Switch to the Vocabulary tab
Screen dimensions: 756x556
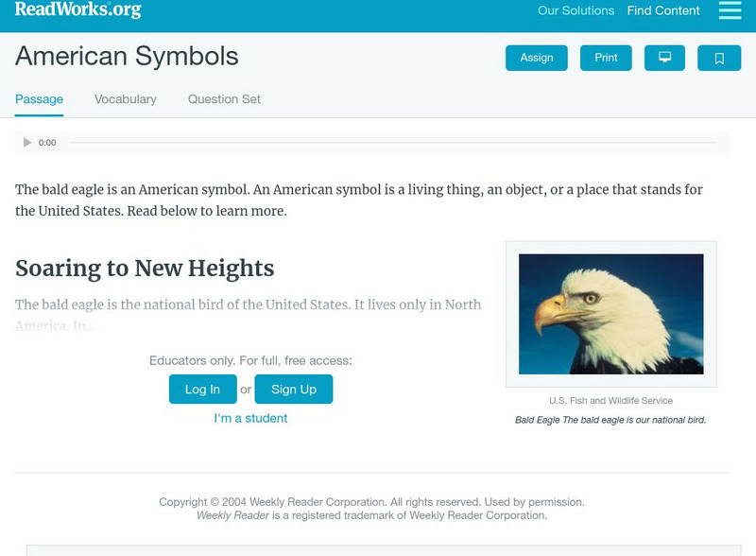(x=126, y=99)
